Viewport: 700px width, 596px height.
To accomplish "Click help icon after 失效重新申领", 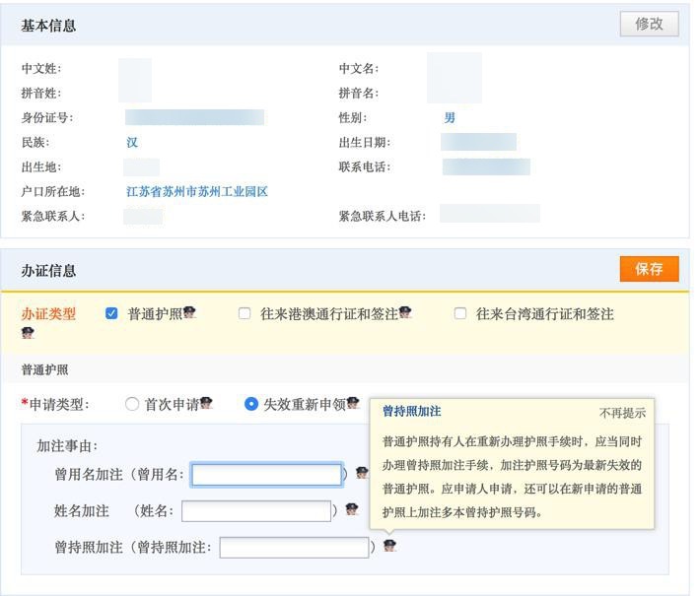I will click(353, 403).
